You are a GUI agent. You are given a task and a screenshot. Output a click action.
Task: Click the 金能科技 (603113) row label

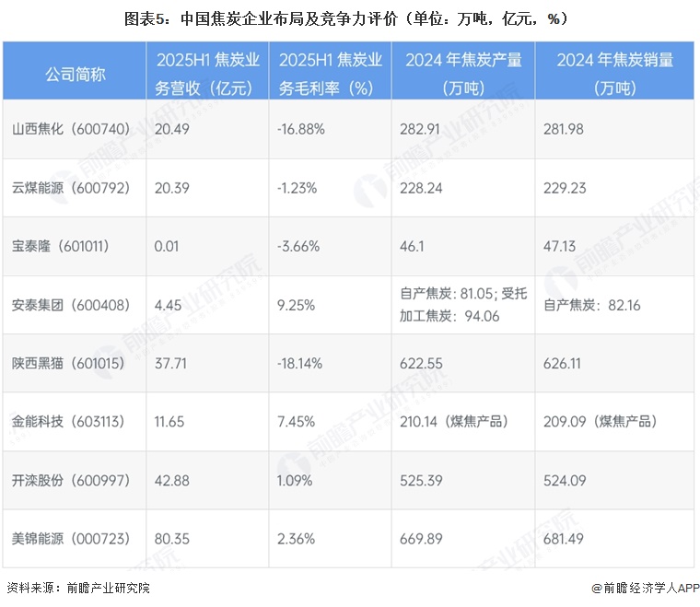click(x=68, y=422)
